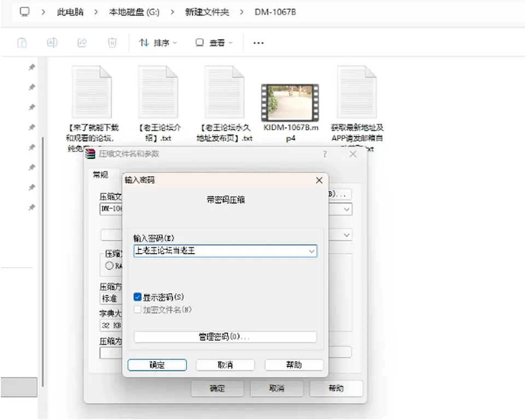Click the WinRAR icon in 压缩文件名和参数 title bar
Image resolution: width=525 pixels, height=420 pixels.
tap(90, 154)
